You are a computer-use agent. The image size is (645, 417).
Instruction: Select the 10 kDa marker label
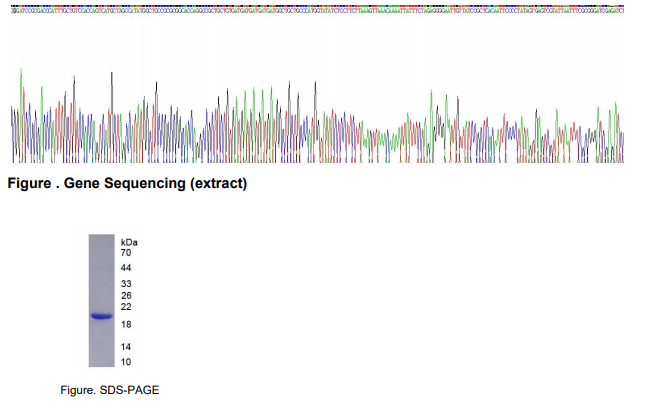[127, 362]
